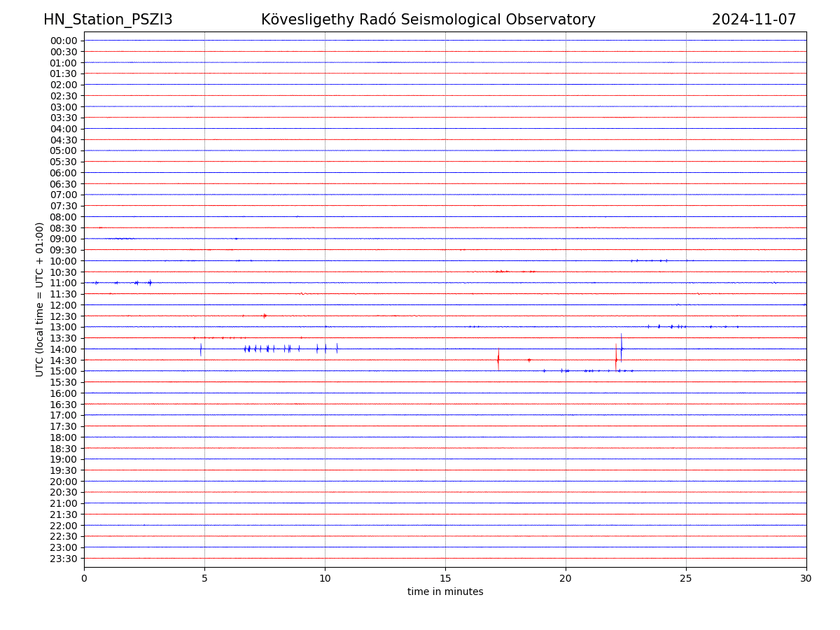Select the 14:00 row time label
The width and height of the screenshot is (840, 630).
64,349
